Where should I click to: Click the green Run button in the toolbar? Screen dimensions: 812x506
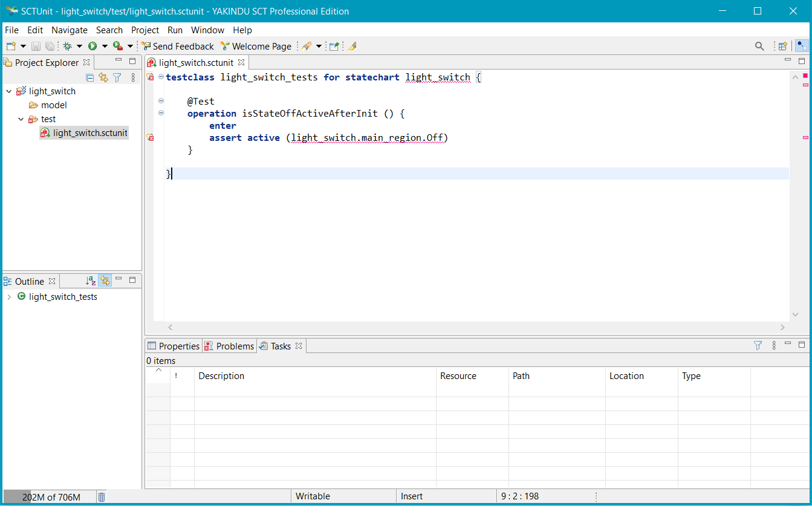[x=93, y=46]
